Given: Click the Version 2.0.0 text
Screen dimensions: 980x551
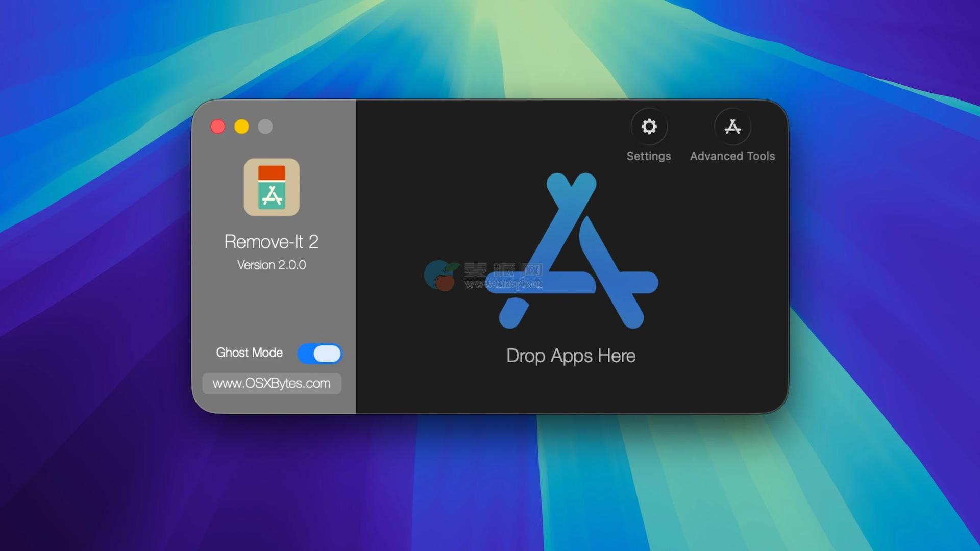Looking at the screenshot, I should click(x=272, y=265).
